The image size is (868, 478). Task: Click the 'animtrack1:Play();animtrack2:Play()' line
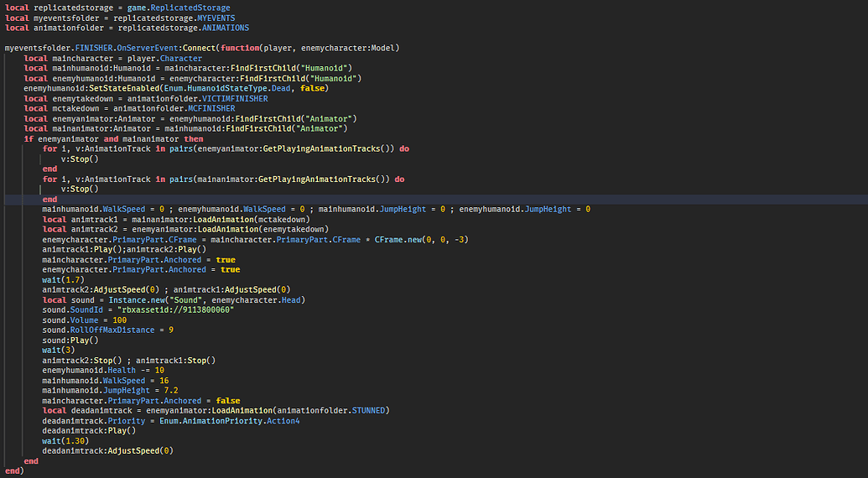pos(125,250)
